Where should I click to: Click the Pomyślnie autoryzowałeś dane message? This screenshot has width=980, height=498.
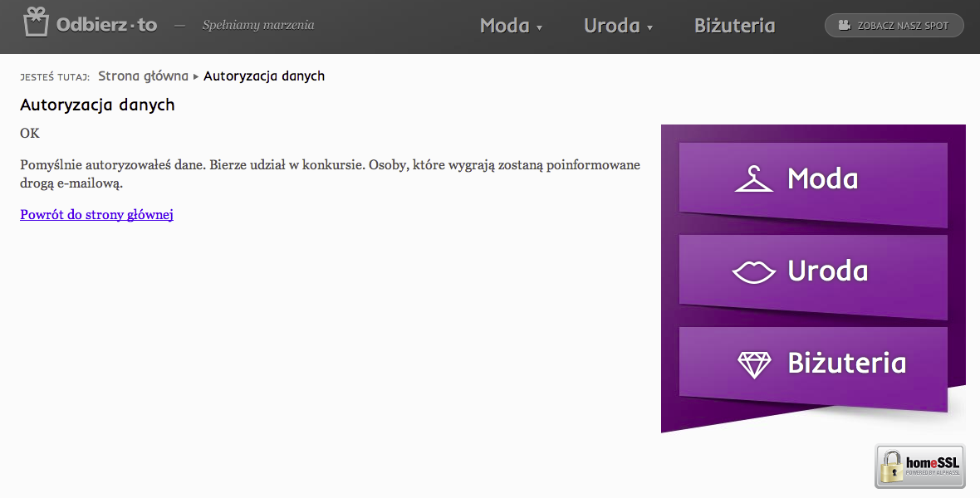click(x=330, y=174)
